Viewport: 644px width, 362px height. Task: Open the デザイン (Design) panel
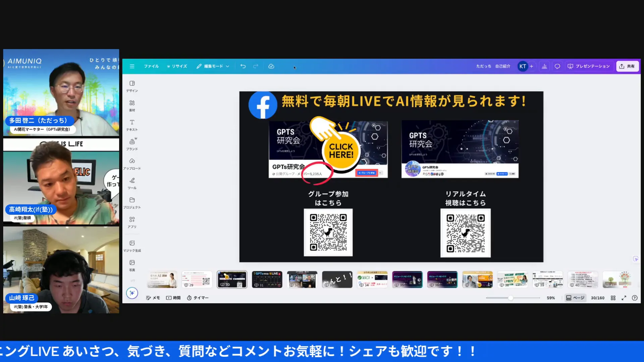coord(132,86)
